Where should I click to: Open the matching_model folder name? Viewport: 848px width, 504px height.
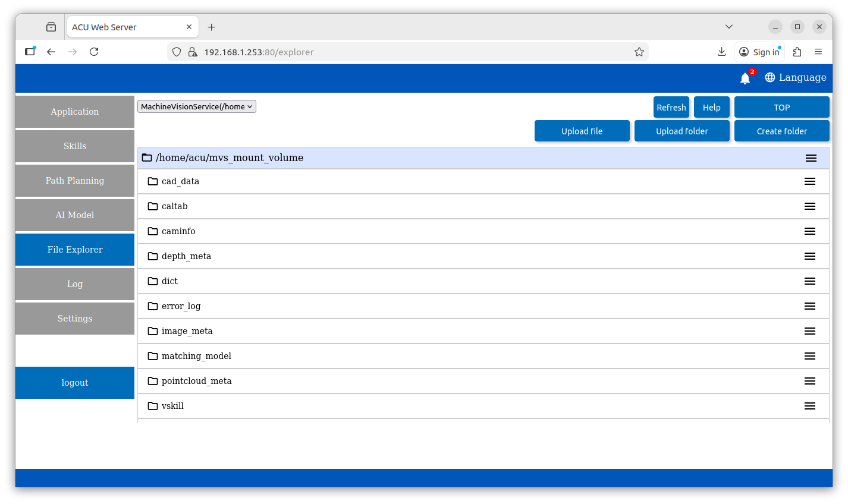pyautogui.click(x=196, y=356)
